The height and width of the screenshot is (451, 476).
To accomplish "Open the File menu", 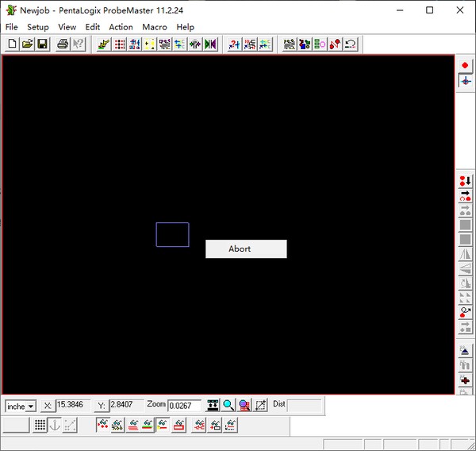I will [x=11, y=27].
